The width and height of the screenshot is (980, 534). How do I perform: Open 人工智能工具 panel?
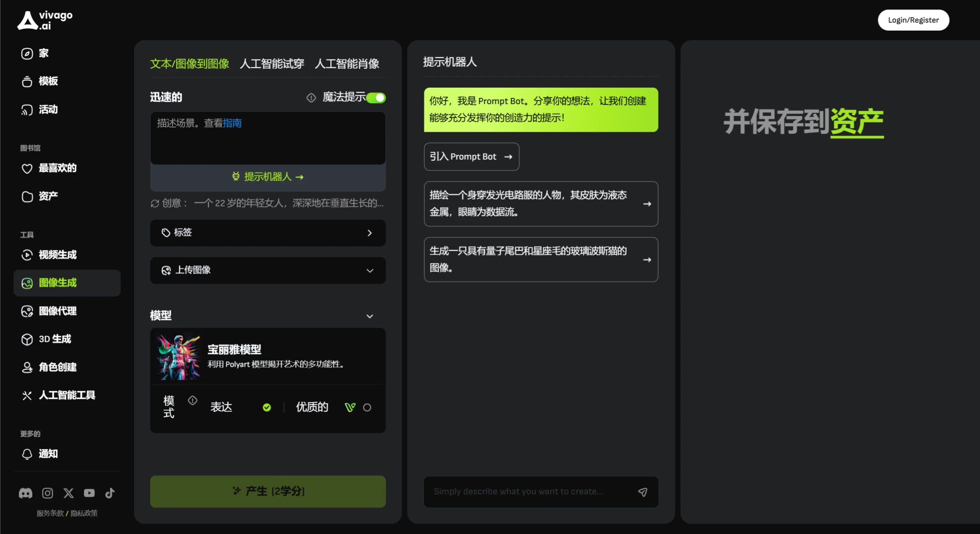(67, 395)
